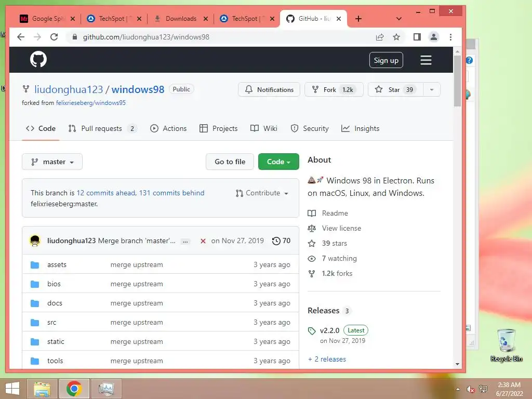Switch to the Code tab
This screenshot has width=532, height=399.
(41, 129)
